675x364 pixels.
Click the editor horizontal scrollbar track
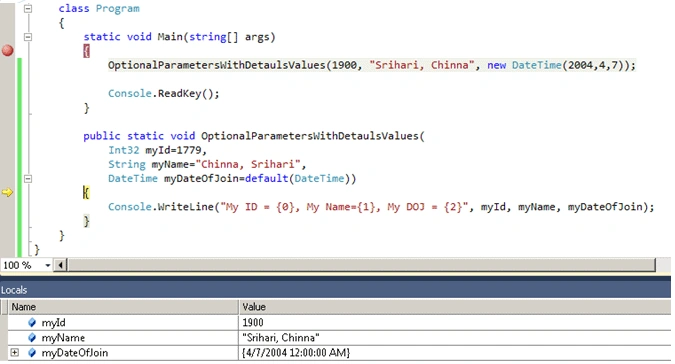coord(361,265)
